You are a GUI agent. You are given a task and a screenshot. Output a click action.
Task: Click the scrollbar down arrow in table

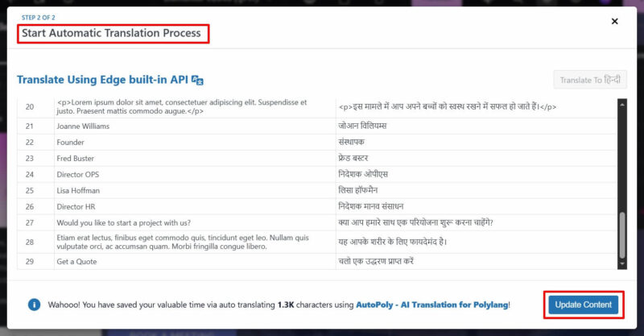pyautogui.click(x=621, y=264)
